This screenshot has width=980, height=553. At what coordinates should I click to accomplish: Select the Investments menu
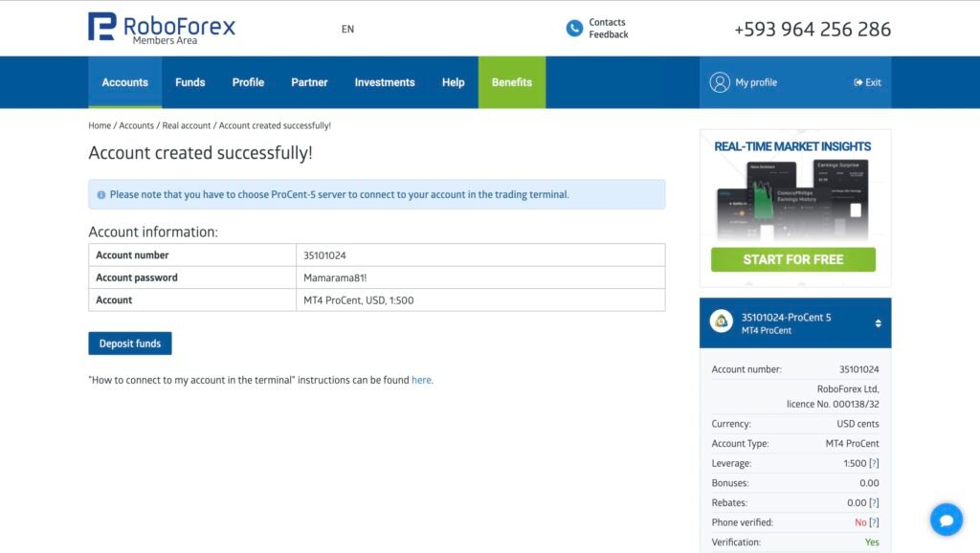[385, 82]
